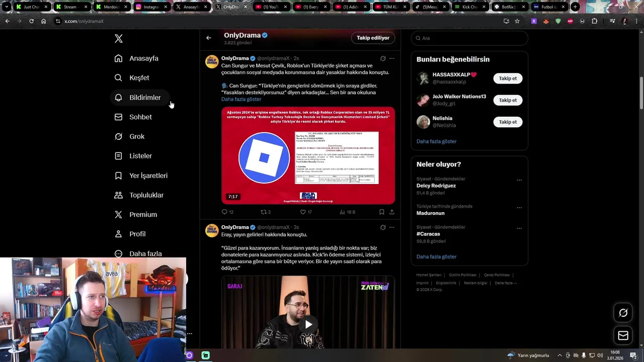Open the Windows notification center
Image resolution: width=644 pixels, height=362 pixels.
tap(633, 355)
